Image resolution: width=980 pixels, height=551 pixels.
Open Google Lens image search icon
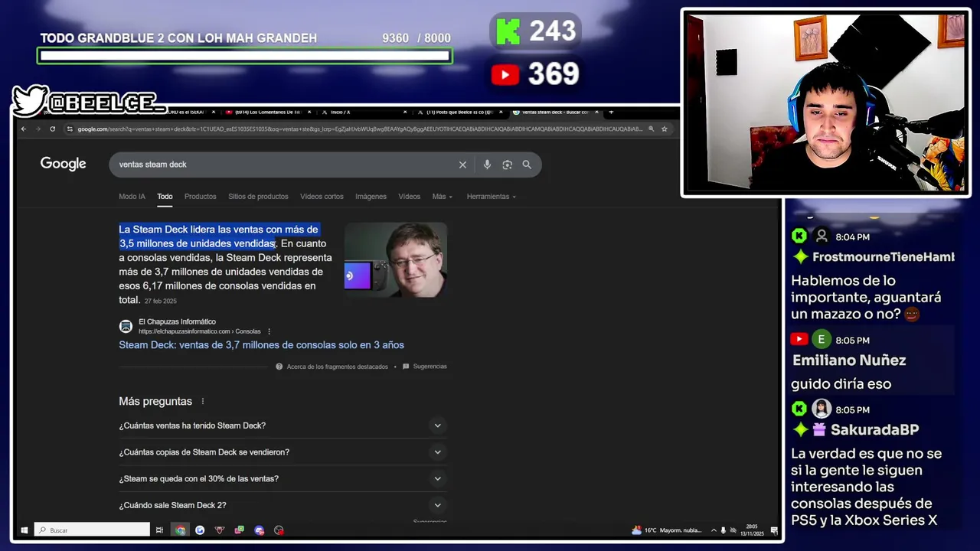coord(507,165)
